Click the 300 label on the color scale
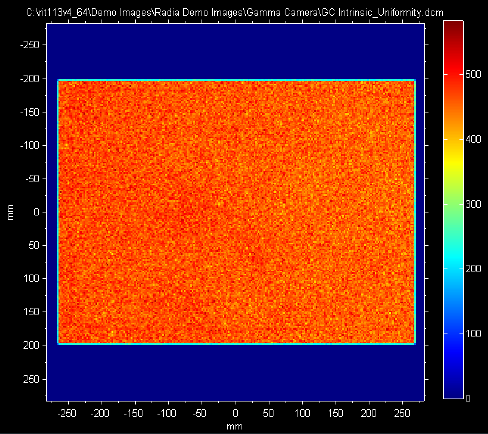Image resolution: width=488 pixels, height=434 pixels. click(x=473, y=204)
